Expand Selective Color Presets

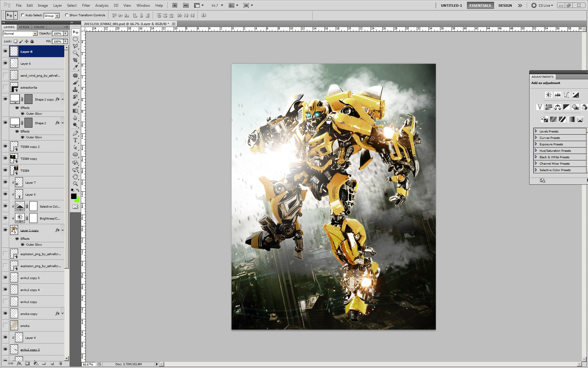[x=536, y=170]
